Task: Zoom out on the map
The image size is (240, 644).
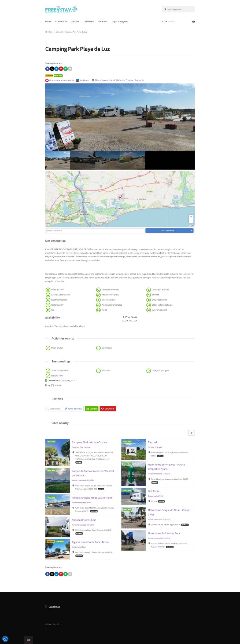Action: (191, 221)
